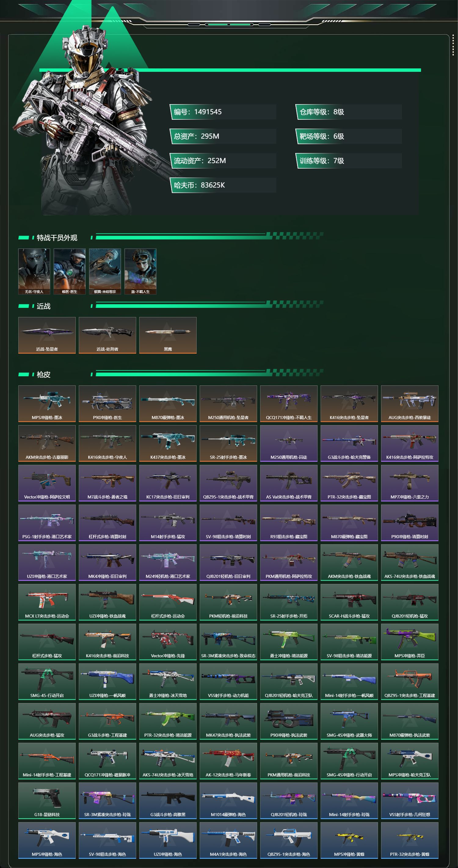The image size is (458, 868).
Task: Select the K437突击步枪-墨冰 skin
Action: tap(168, 443)
